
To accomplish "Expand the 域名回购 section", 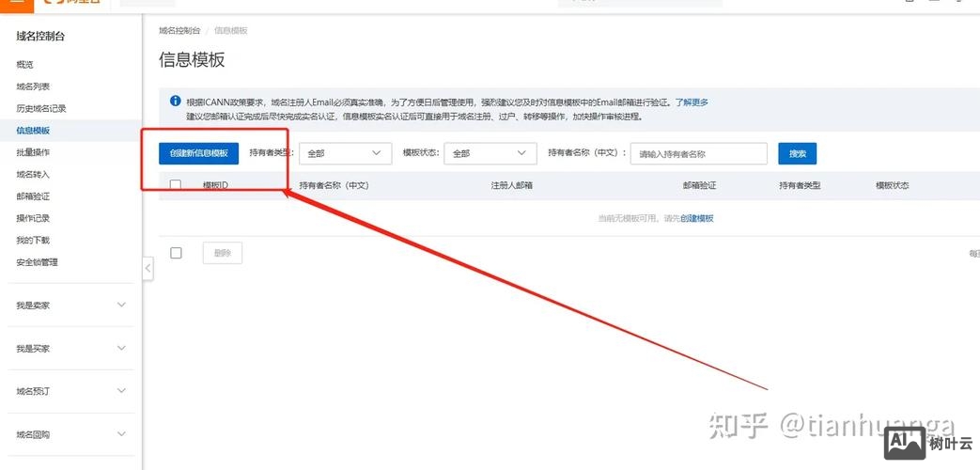I will [70, 434].
